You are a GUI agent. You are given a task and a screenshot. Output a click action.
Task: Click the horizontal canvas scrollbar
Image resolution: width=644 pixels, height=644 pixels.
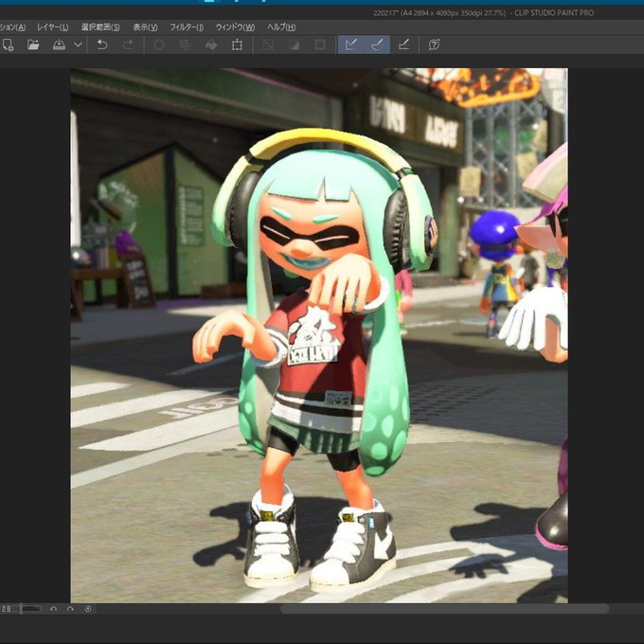pyautogui.click(x=444, y=609)
